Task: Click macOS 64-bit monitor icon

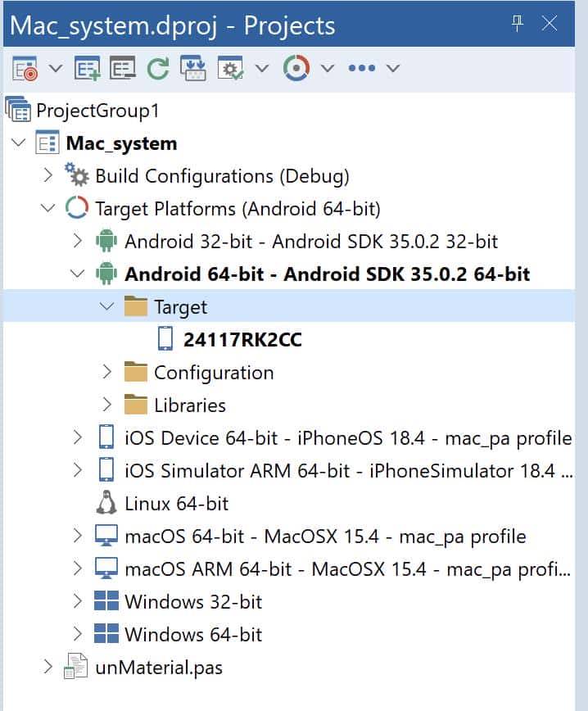Action: (106, 536)
